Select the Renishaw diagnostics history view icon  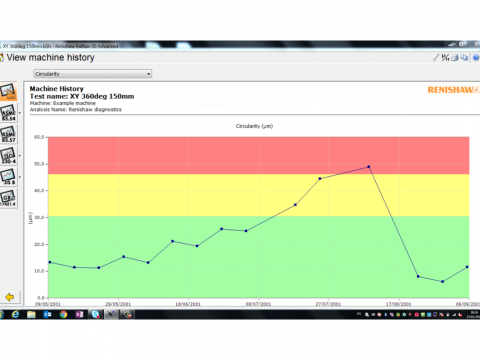8,92
